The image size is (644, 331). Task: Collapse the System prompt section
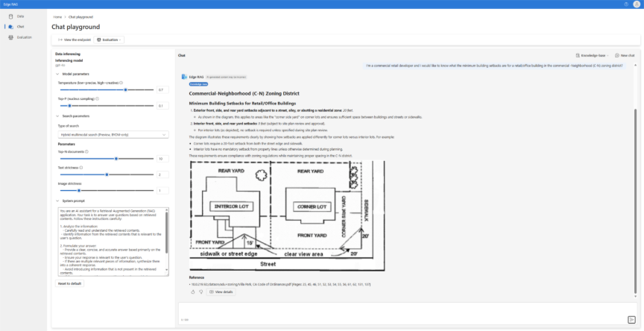pos(58,201)
